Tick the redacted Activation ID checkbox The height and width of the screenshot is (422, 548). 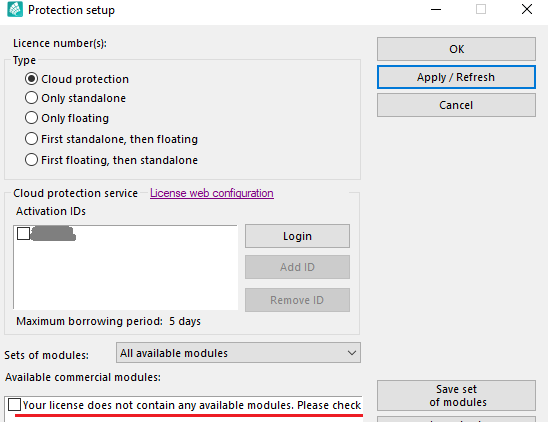23,234
